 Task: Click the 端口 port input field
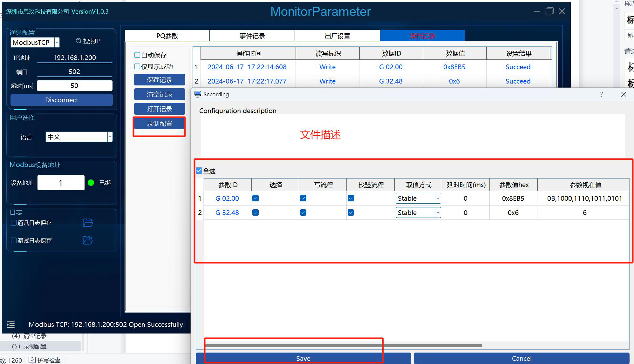(x=75, y=71)
